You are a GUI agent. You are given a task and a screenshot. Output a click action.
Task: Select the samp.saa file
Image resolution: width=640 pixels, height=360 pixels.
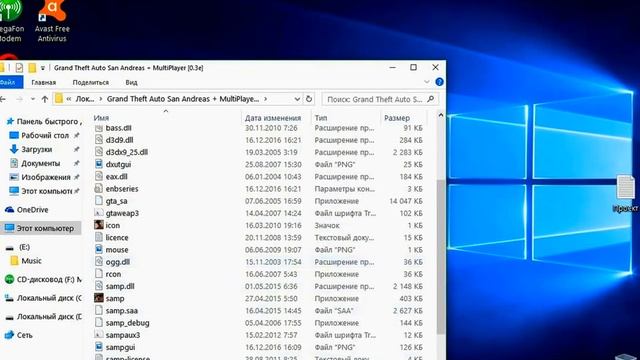[121, 311]
